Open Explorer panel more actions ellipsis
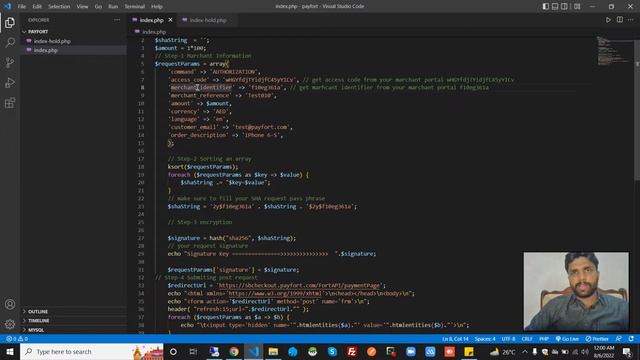The height and width of the screenshot is (360, 640). click(x=117, y=20)
